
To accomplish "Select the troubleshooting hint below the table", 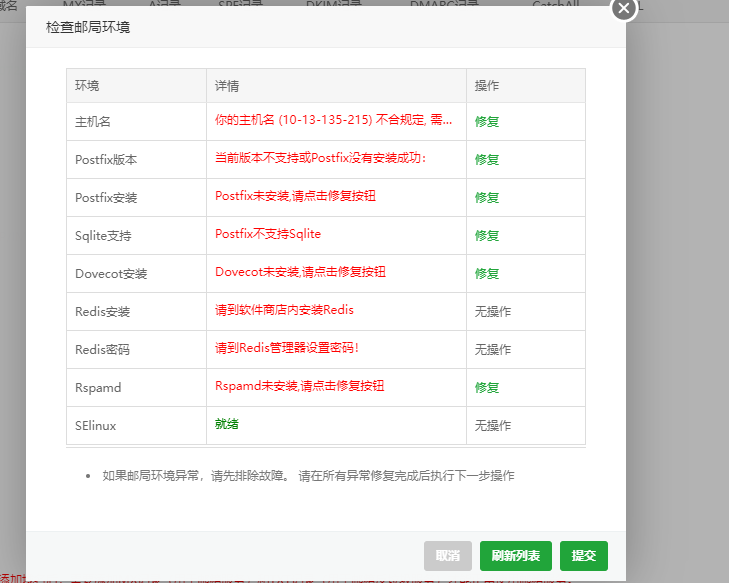I will [308, 476].
